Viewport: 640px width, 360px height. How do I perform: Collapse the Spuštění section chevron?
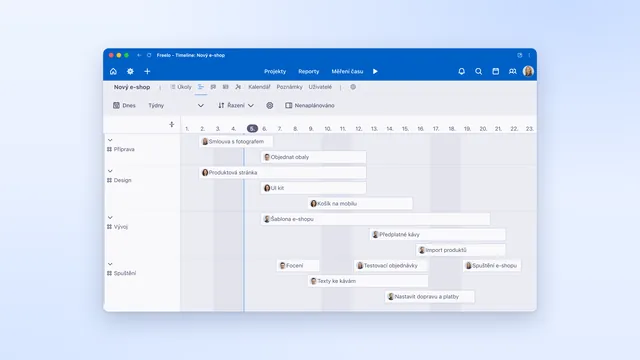tap(110, 264)
